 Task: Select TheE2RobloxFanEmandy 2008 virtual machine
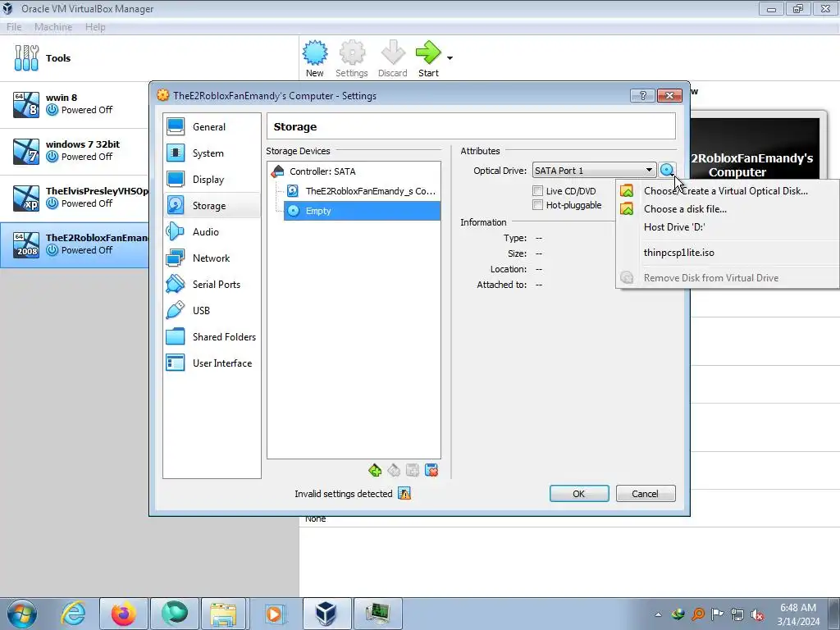75,244
